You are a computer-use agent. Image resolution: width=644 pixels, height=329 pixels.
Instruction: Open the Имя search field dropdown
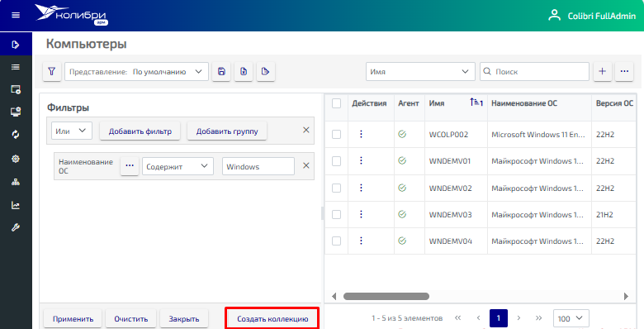(x=420, y=72)
